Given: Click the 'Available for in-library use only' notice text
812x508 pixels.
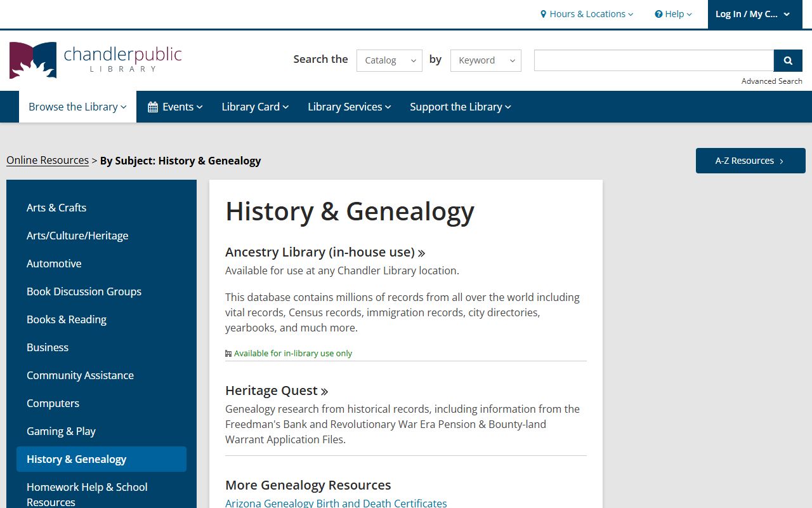Looking at the screenshot, I should pos(293,354).
